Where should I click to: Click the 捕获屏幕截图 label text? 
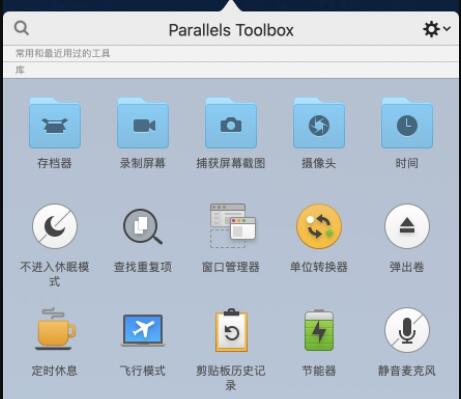(231, 163)
